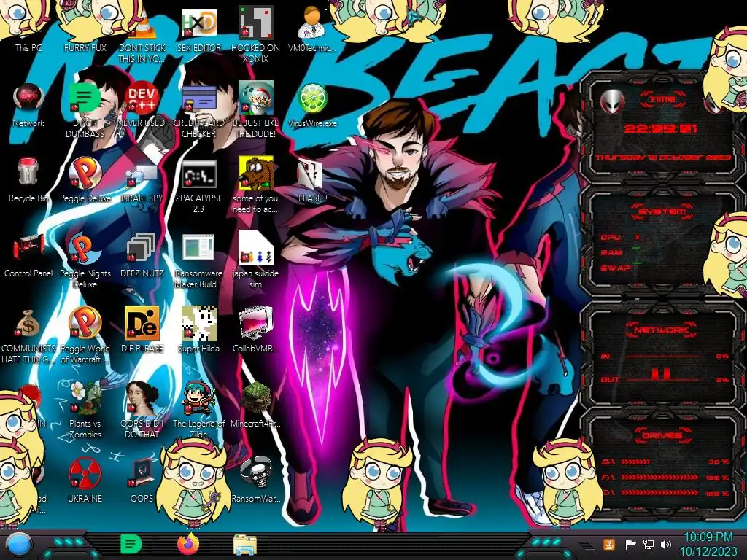
Task: Click the DRIVES header on widget
Action: pyautogui.click(x=661, y=435)
